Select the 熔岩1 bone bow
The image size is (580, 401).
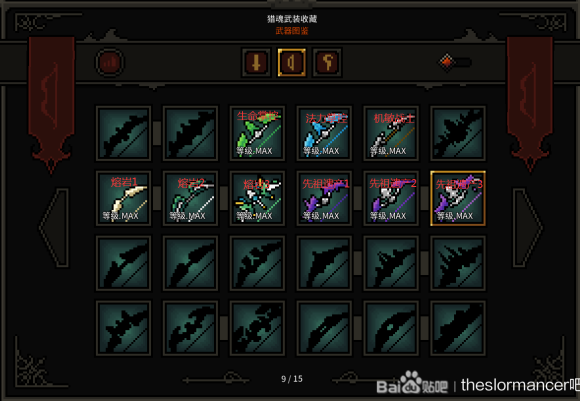click(124, 198)
